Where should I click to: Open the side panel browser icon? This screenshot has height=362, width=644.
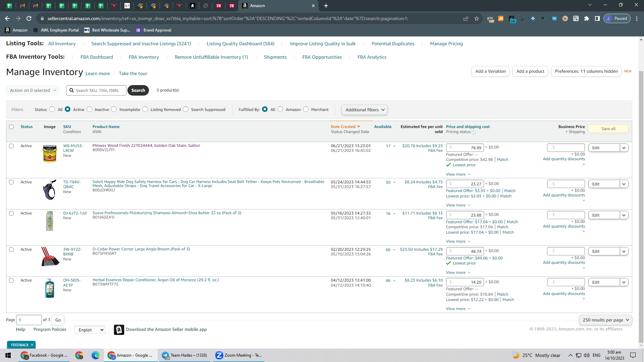(597, 18)
